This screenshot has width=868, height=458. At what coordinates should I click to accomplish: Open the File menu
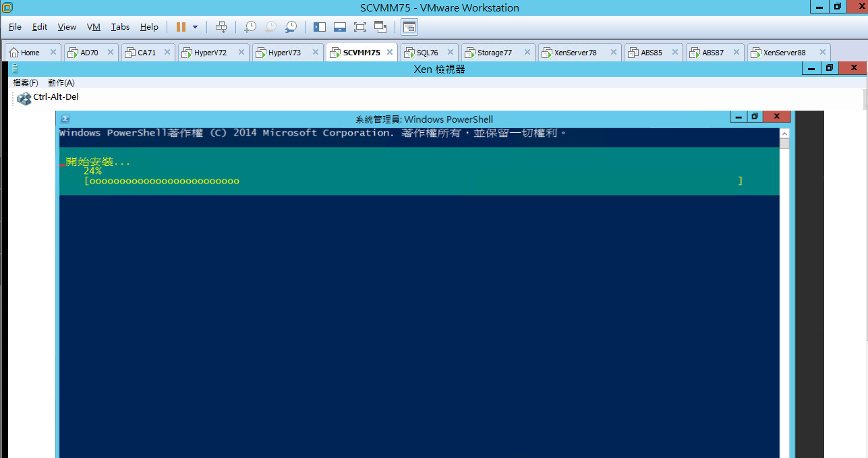coord(15,27)
